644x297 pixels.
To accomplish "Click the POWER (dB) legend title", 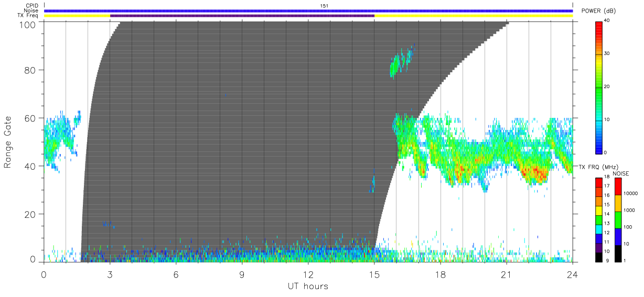I will (x=598, y=11).
